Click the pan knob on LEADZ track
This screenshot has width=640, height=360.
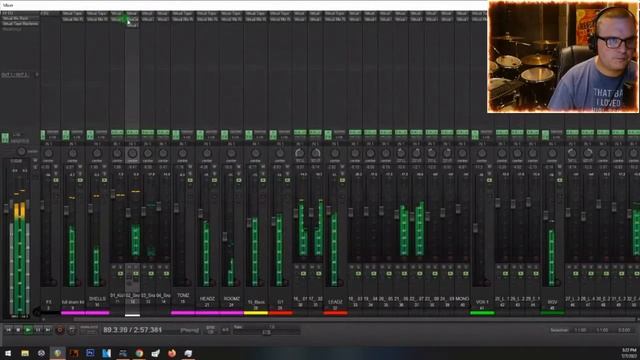point(335,153)
